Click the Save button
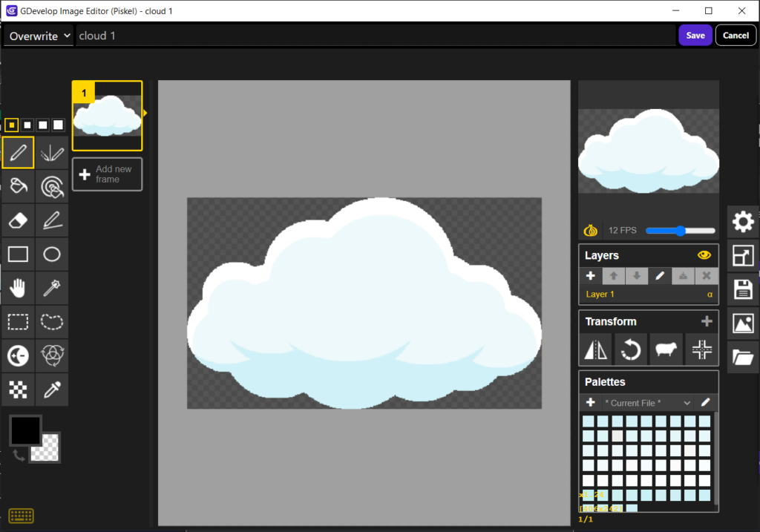 tap(695, 36)
